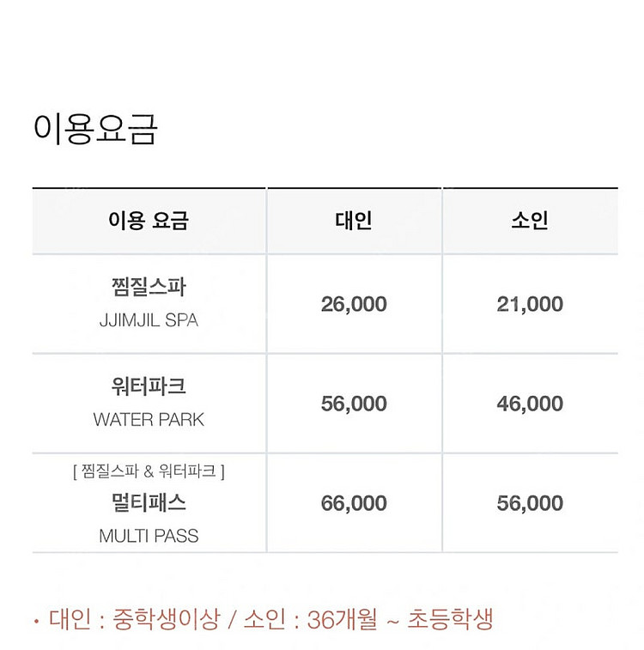The width and height of the screenshot is (644, 650).
Task: Select the 66,000 multi pass adult price
Action: coord(354,503)
